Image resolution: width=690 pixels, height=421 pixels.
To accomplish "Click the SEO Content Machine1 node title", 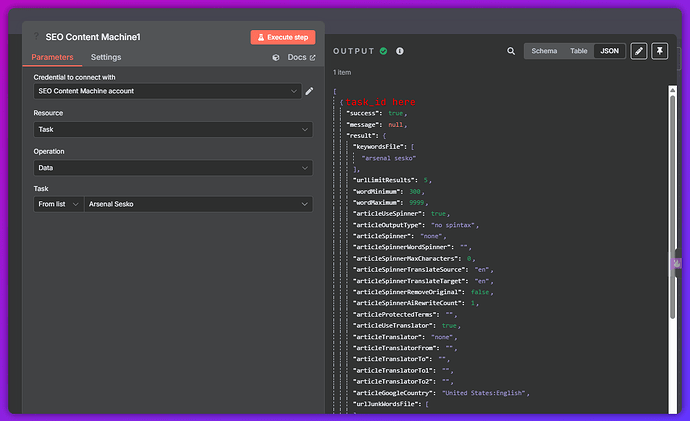I will tap(93, 37).
